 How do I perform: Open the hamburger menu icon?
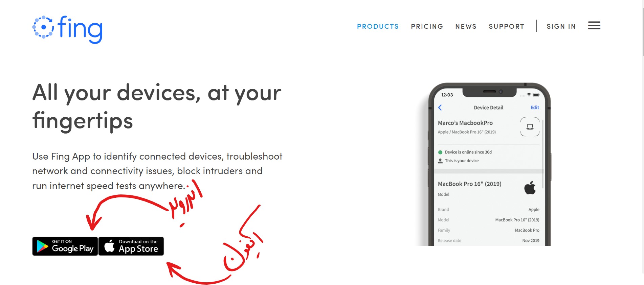click(x=594, y=26)
